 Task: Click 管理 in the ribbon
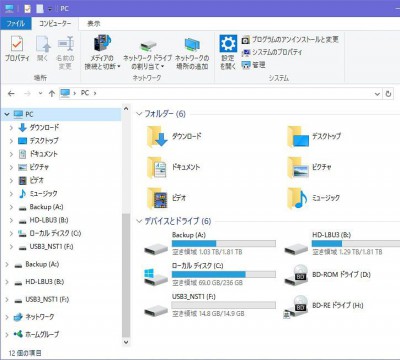coord(254,65)
